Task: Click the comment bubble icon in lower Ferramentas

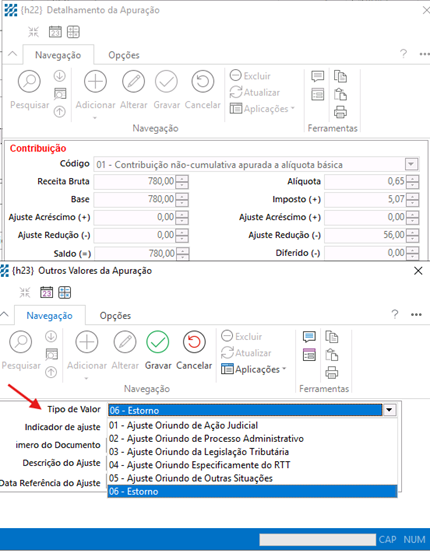Action: click(309, 337)
